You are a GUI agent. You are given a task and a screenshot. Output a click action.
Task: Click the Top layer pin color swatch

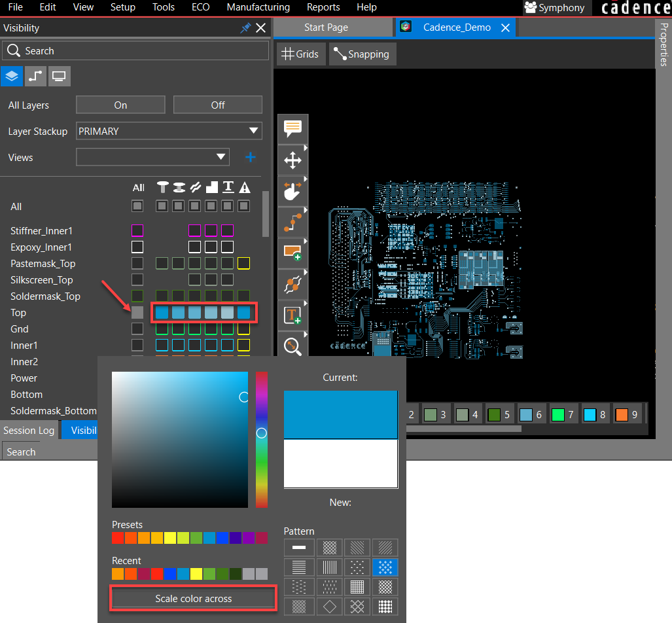(x=162, y=313)
